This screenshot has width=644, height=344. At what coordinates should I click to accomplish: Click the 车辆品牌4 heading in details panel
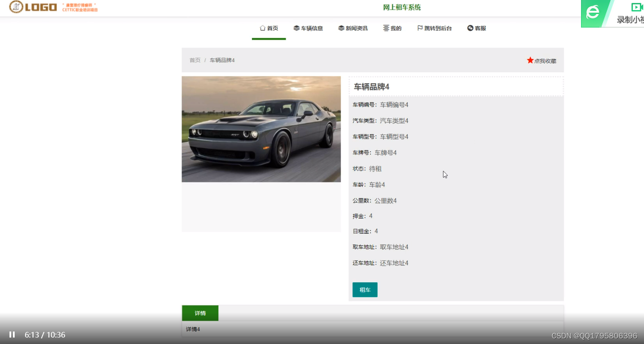click(x=372, y=87)
